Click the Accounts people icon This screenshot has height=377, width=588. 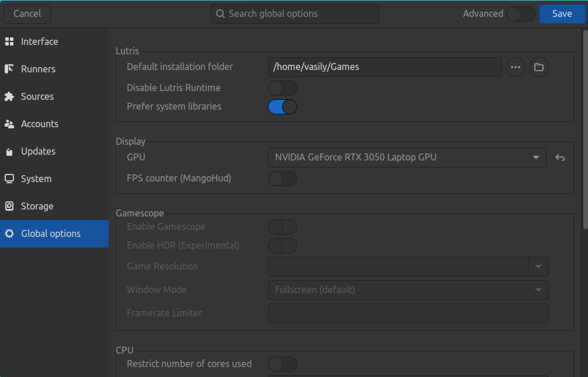pyautogui.click(x=9, y=124)
